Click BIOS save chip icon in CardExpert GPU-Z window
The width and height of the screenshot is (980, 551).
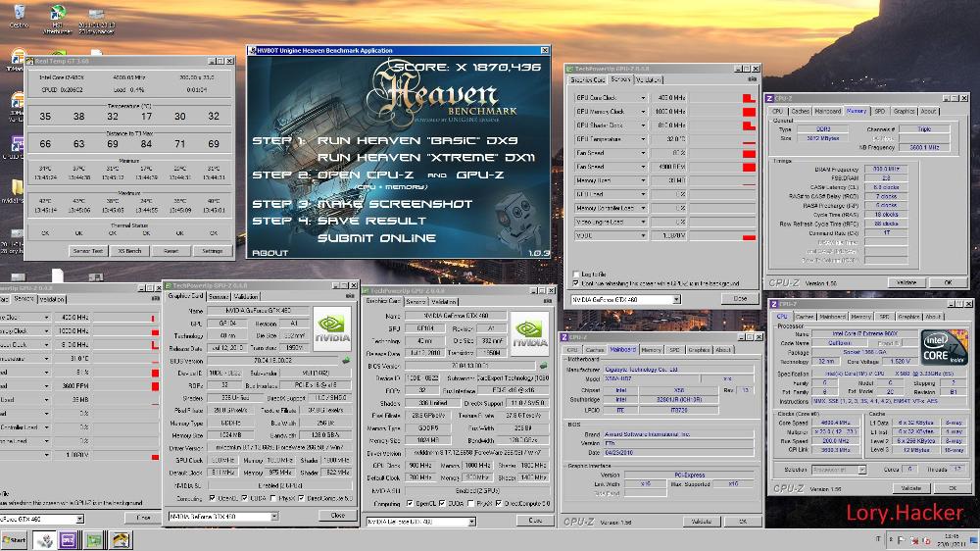[543, 366]
